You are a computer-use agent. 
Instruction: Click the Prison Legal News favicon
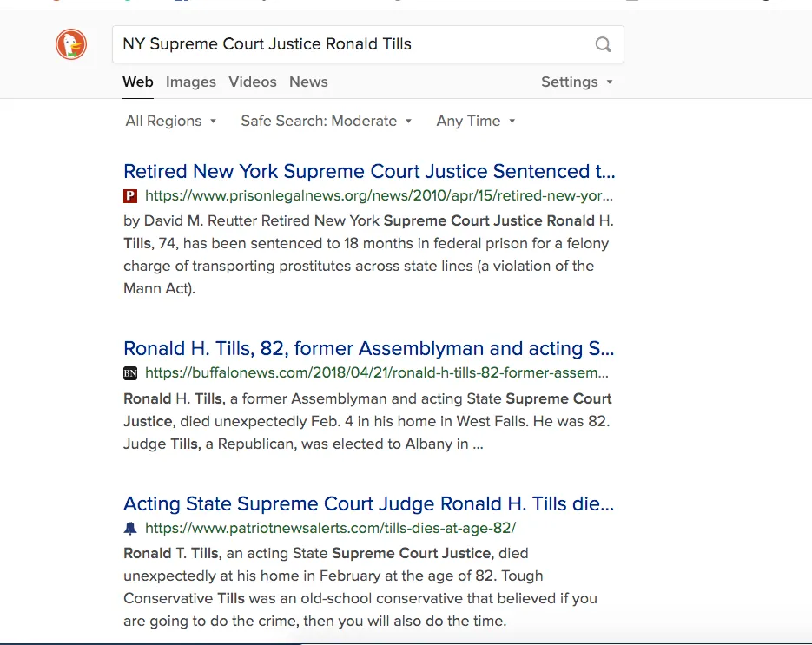pos(130,195)
